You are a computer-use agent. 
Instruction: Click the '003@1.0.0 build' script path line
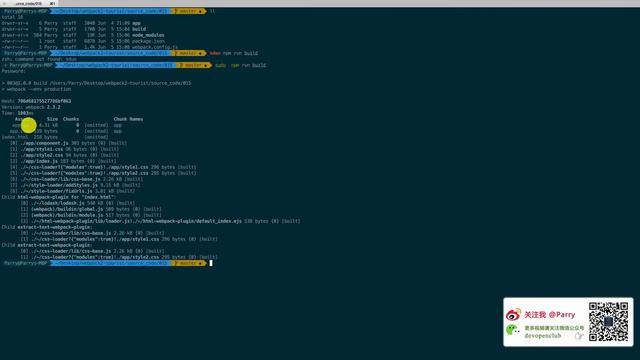click(96, 83)
